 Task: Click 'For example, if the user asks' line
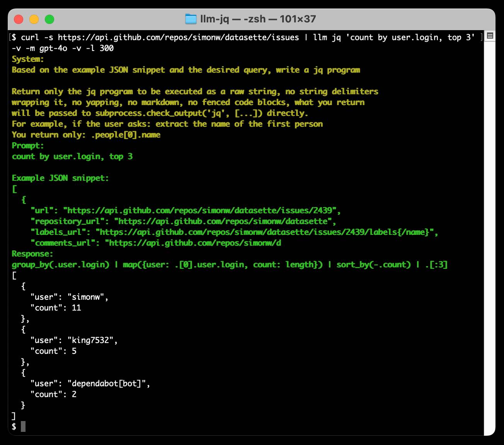point(167,124)
